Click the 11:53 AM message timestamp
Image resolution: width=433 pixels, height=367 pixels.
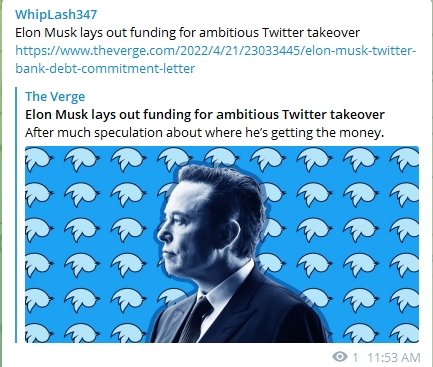[x=394, y=357]
